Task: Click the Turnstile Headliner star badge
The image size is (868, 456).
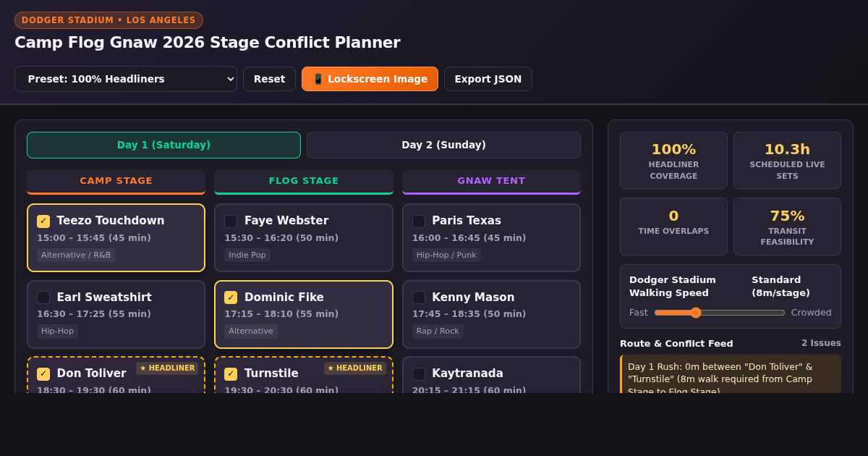Action: click(355, 368)
